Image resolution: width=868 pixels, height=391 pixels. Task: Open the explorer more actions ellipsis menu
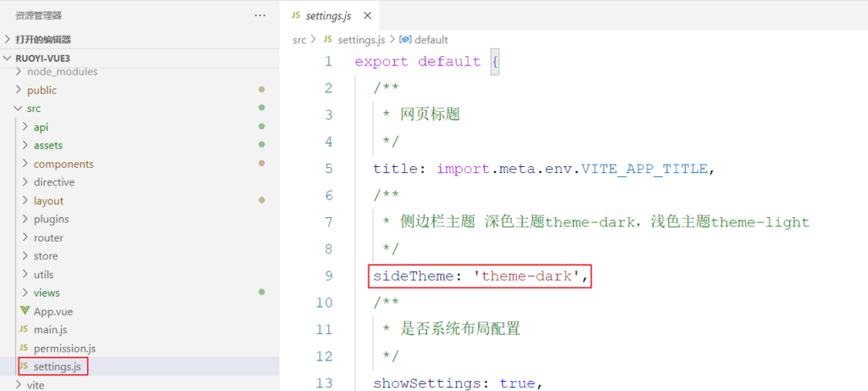(259, 15)
